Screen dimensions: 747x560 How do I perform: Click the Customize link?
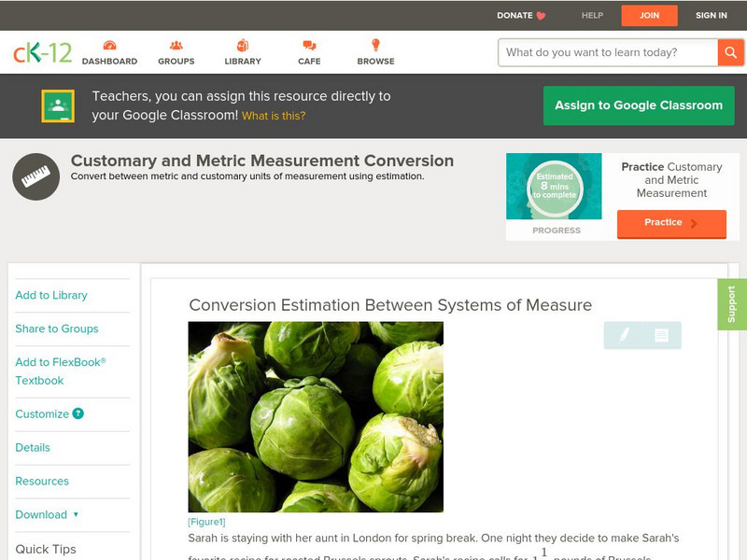click(x=42, y=413)
